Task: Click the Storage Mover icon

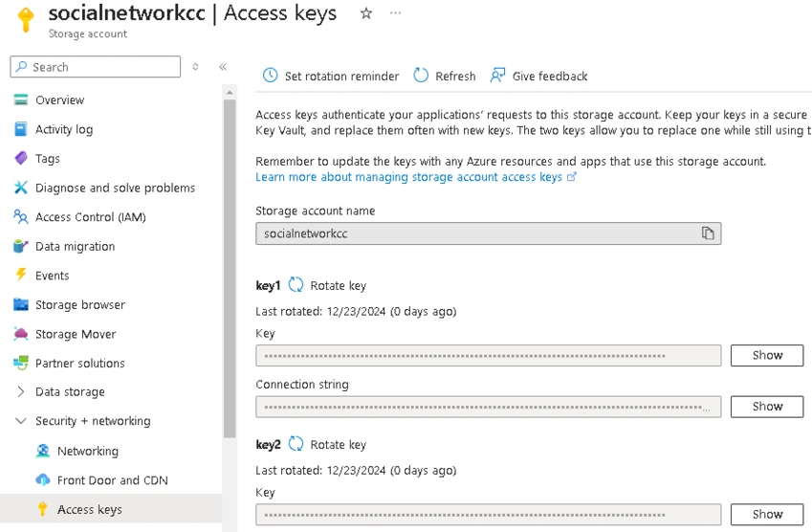Action: point(21,334)
